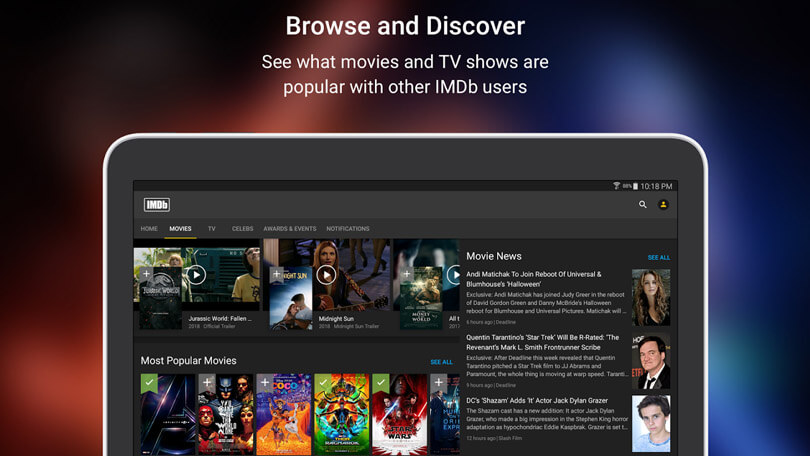The image size is (810, 456).
Task: Click See All for Most Popular Movies
Action: [x=441, y=362]
